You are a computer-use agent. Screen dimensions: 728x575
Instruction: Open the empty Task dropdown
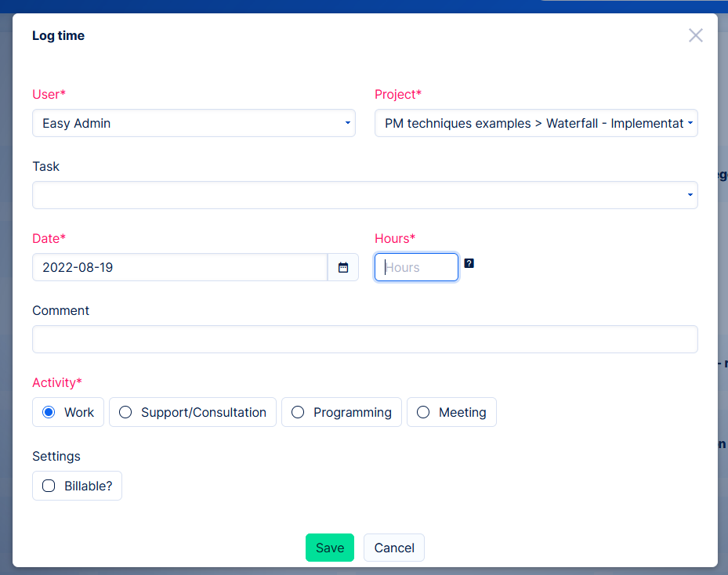(364, 195)
